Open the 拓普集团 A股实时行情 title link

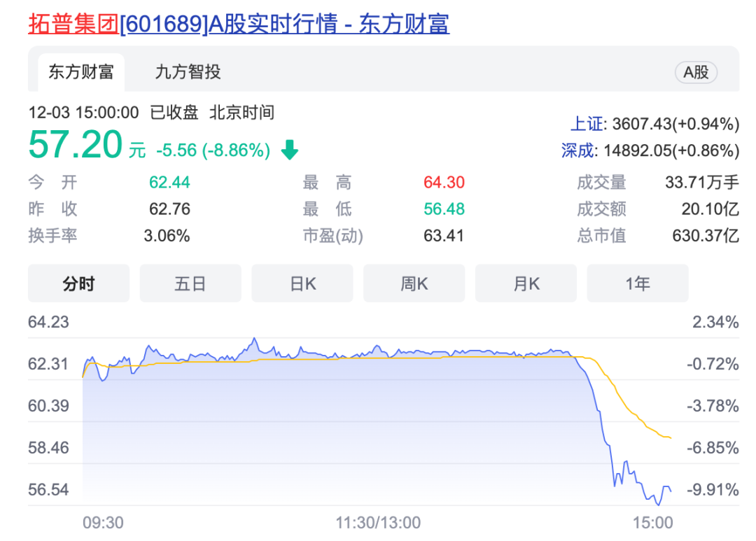pyautogui.click(x=239, y=24)
